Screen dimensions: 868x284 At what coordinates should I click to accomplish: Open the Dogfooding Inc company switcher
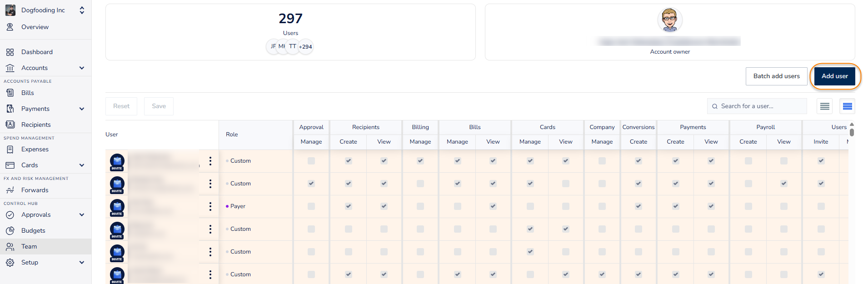coord(82,10)
